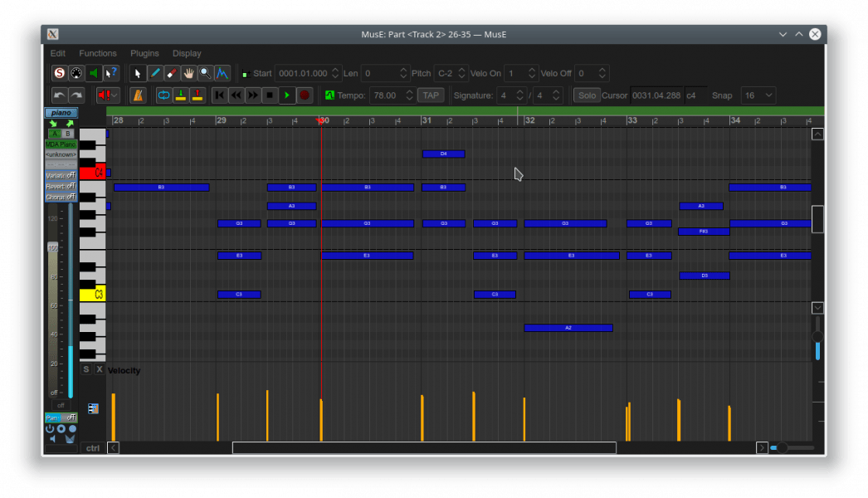Screen dimensions: 868x498
Task: Click the Signature numerator stepper
Action: coord(519,95)
